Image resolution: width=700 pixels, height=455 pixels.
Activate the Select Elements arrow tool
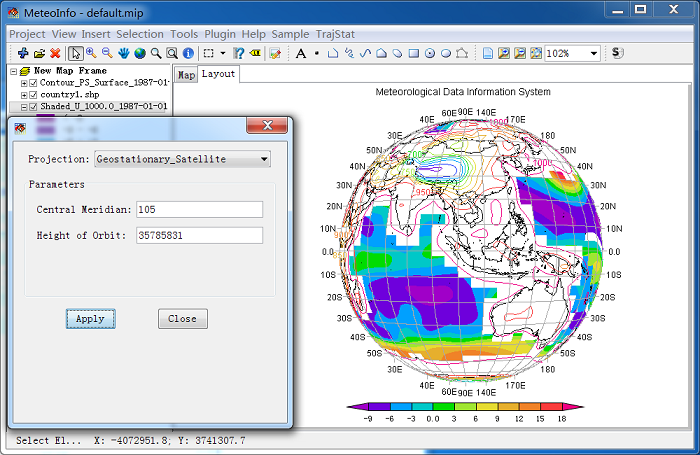pyautogui.click(x=75, y=54)
